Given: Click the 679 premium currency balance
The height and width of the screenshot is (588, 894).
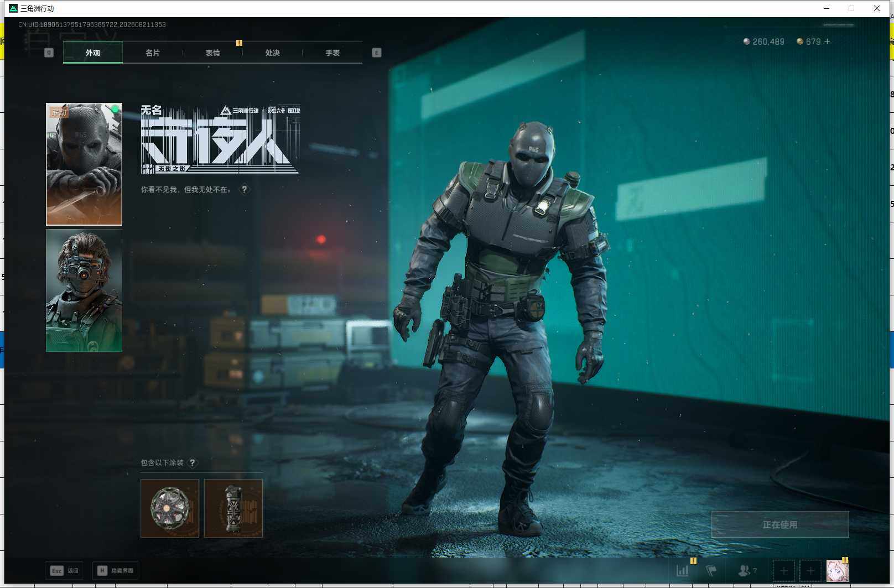Looking at the screenshot, I should point(809,41).
